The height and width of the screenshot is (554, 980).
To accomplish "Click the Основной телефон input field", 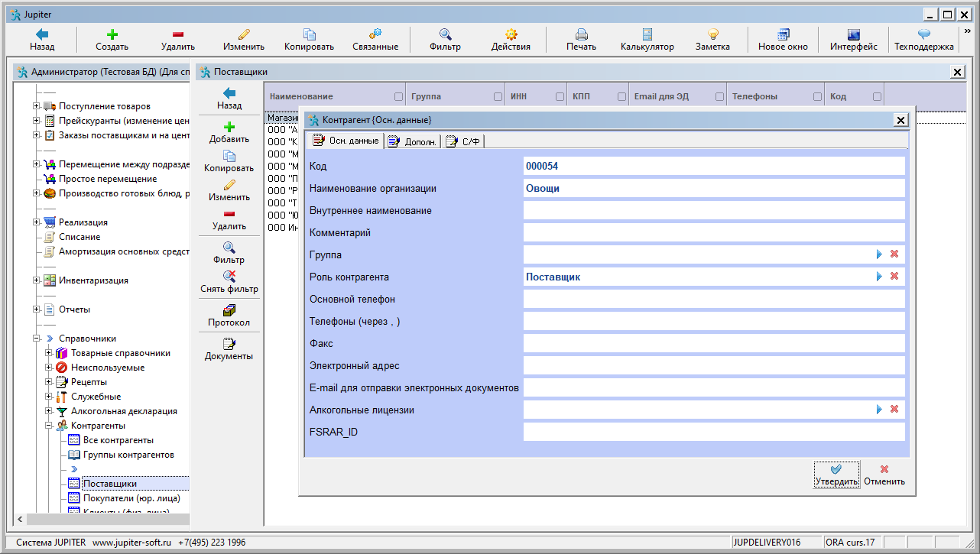I will pyautogui.click(x=714, y=299).
